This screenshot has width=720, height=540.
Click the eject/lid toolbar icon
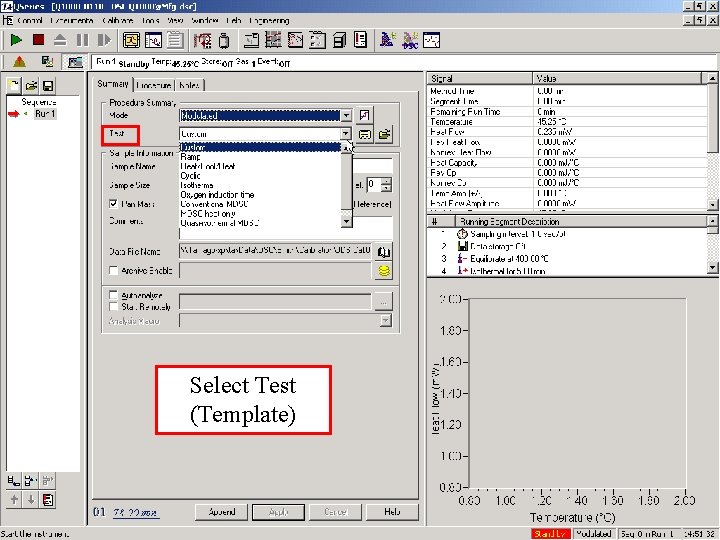(60, 40)
